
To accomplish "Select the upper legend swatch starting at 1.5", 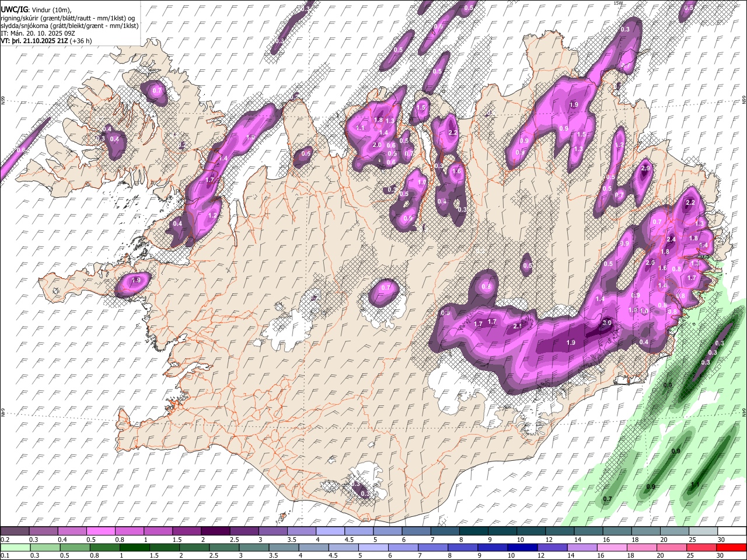I will coord(186,531).
